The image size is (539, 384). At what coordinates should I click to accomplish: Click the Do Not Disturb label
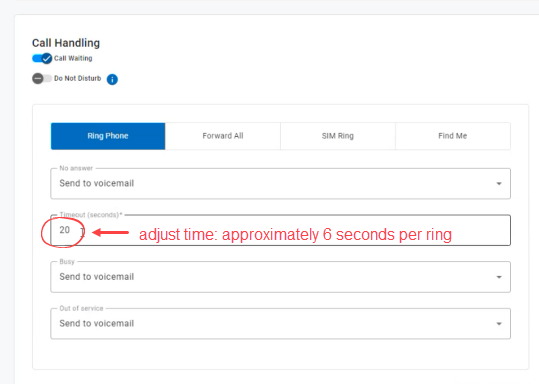coord(78,78)
